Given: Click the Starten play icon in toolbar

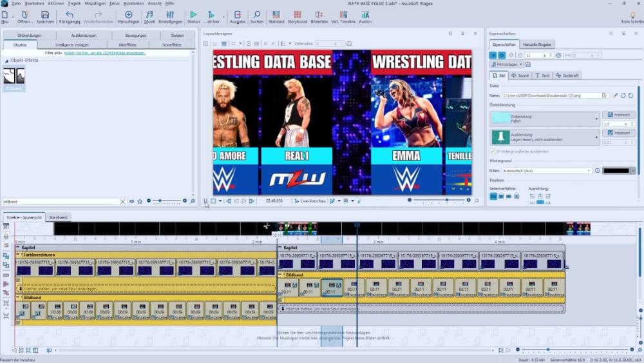Looking at the screenshot, I should tap(193, 14).
